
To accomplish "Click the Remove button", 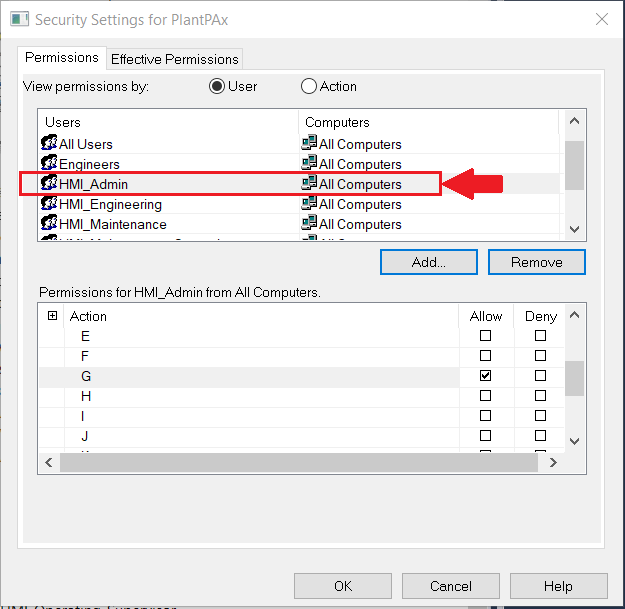I will click(537, 262).
